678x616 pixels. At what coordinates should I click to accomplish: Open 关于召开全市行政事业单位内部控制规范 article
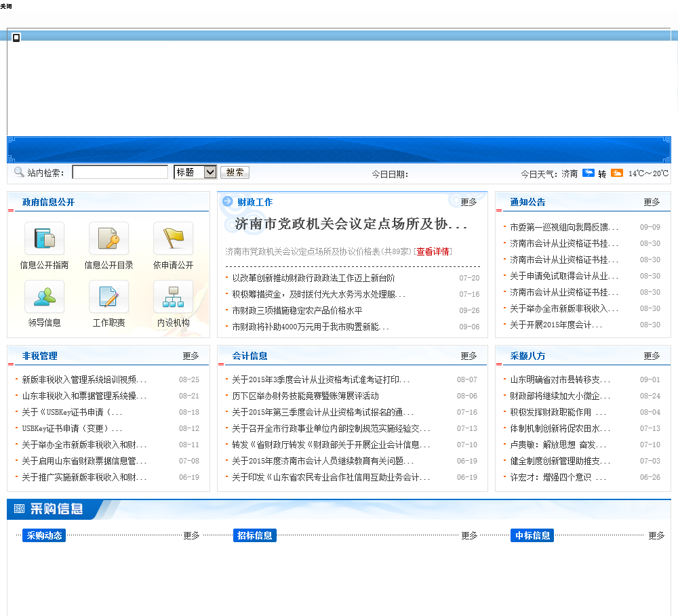pos(331,428)
